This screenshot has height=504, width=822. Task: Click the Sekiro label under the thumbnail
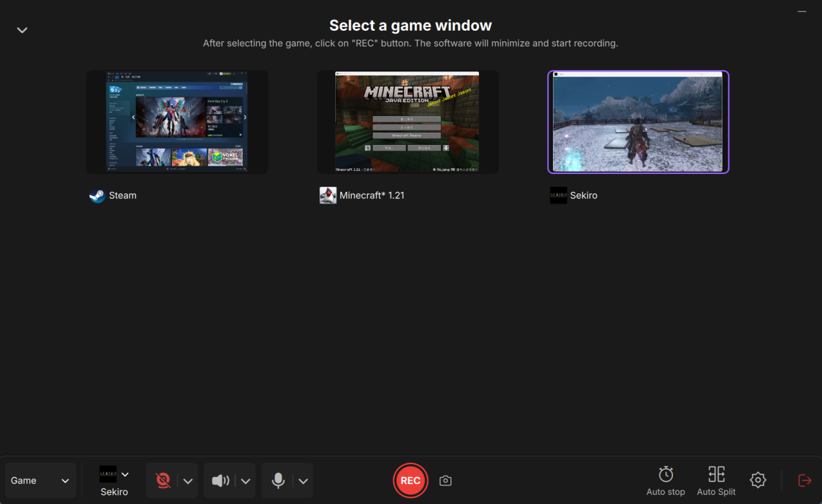click(x=584, y=196)
